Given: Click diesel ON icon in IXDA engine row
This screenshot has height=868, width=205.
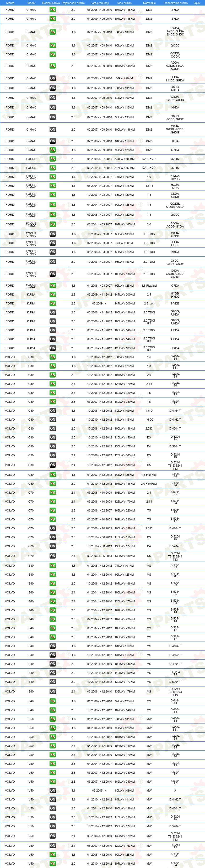Looking at the screenshot, I should 53,141.
